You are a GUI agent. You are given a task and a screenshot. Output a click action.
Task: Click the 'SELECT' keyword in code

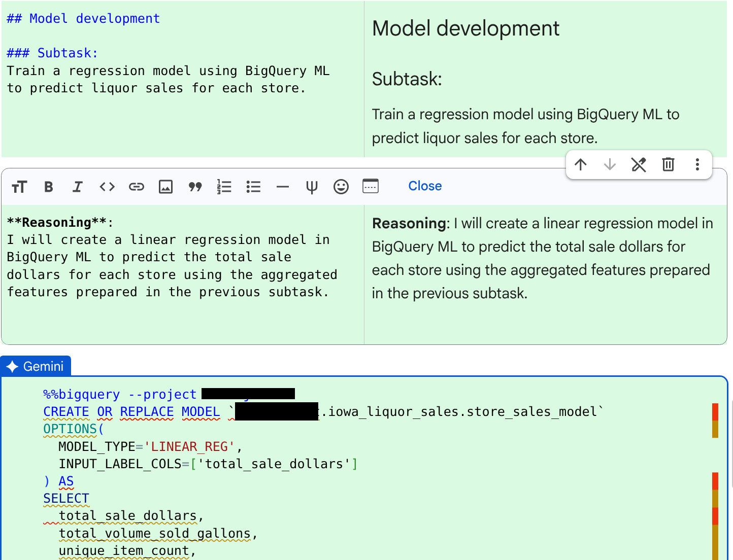[66, 499]
